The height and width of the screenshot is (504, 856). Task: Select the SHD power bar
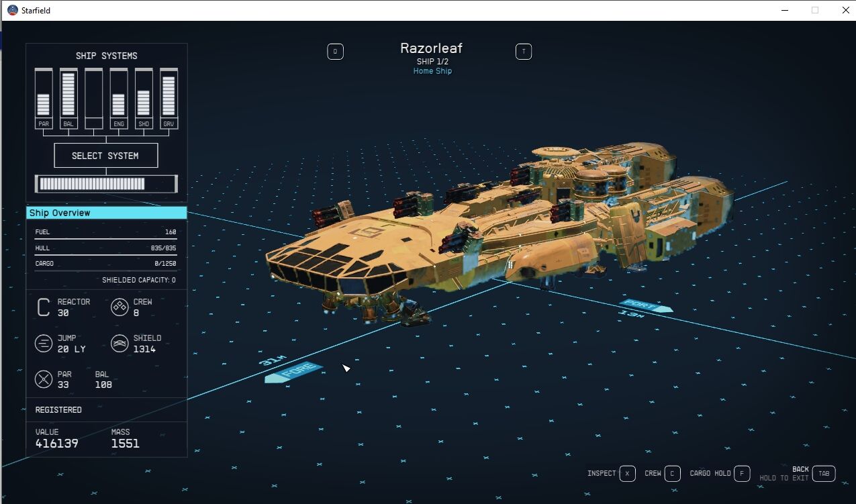(144, 99)
